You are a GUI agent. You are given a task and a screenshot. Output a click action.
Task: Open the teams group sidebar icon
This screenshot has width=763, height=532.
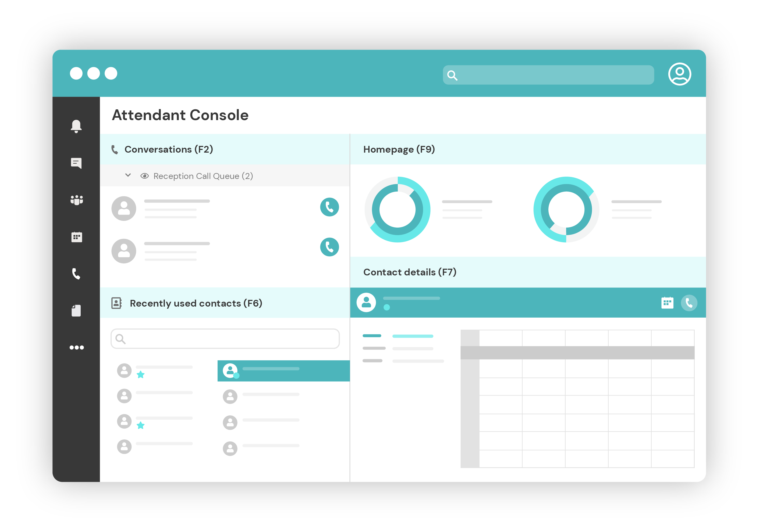click(x=76, y=200)
